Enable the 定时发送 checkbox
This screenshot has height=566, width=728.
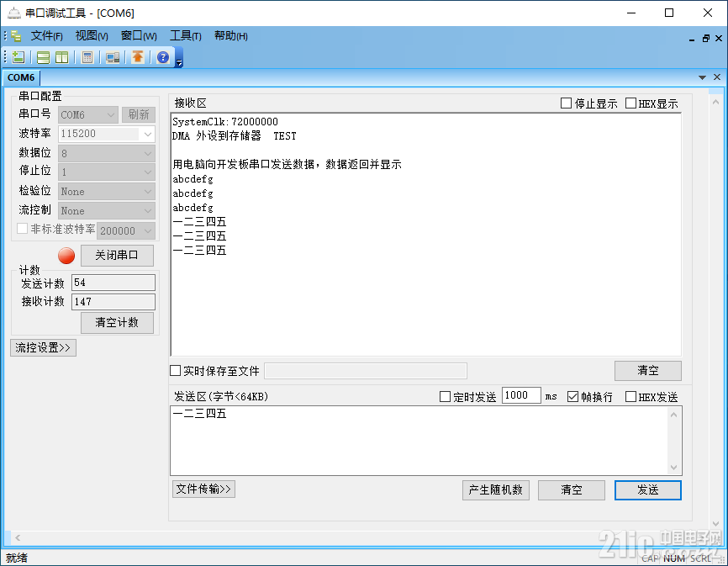point(445,396)
